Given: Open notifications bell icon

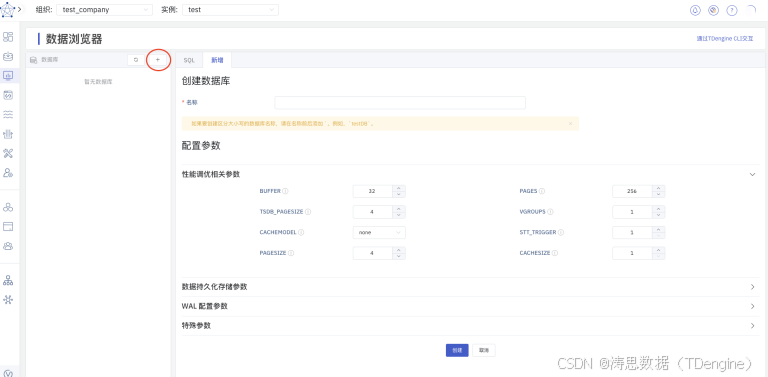Looking at the screenshot, I should click(695, 10).
